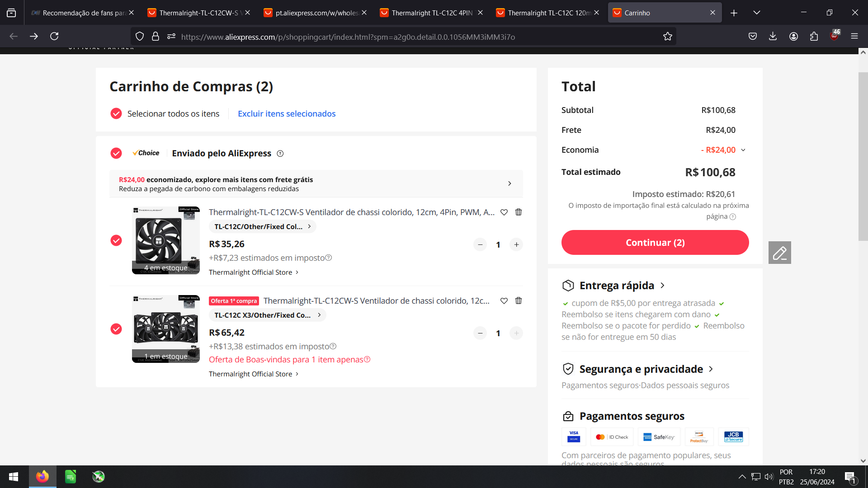The height and width of the screenshot is (488, 868).
Task: Click the page vertical scrollbar
Action: coord(863,156)
